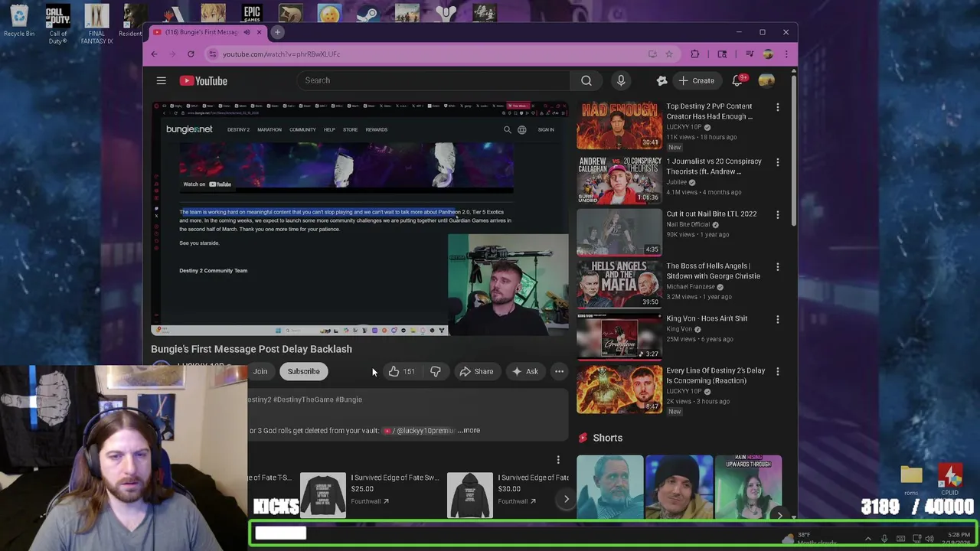This screenshot has height=551, width=980.
Task: Go to YouTube home via logo
Action: (204, 80)
